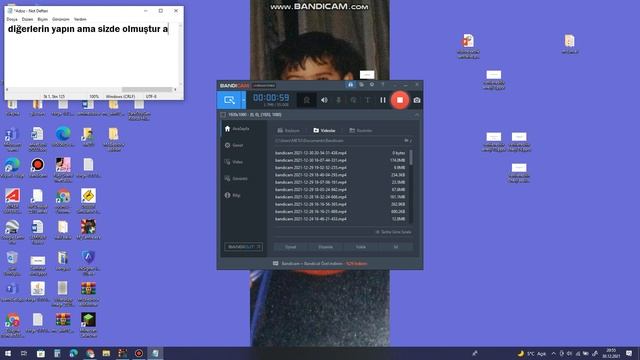Toggle the microphone icon in Bandicam

338,100
